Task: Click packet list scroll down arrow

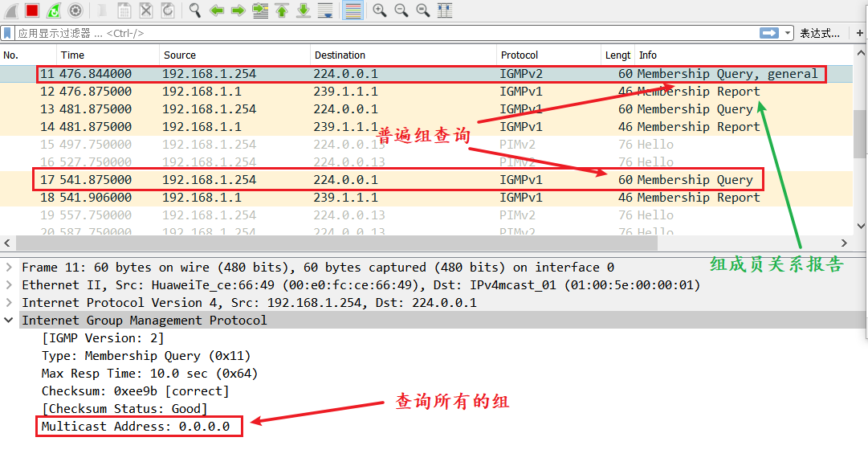Action: coord(861,226)
